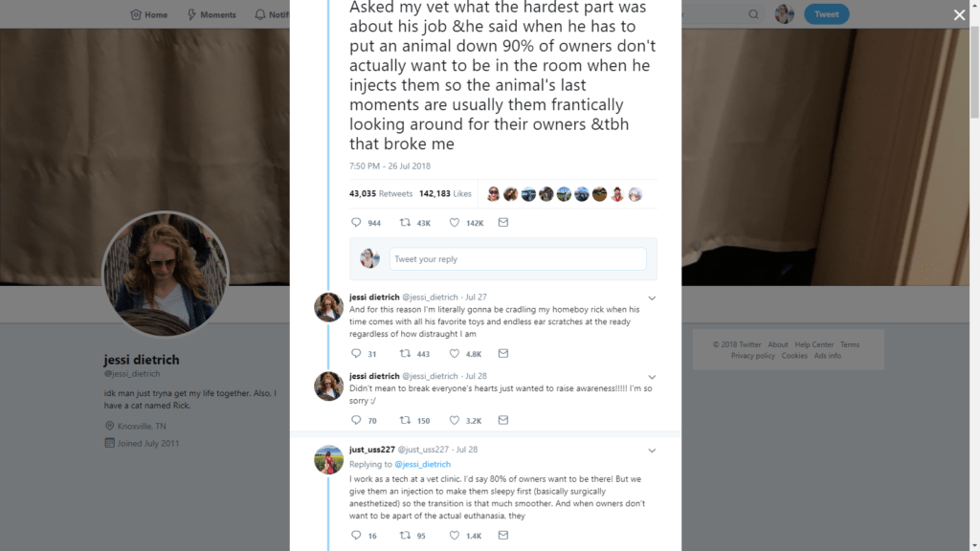
Task: Click the search magnifier icon
Action: pos(753,14)
